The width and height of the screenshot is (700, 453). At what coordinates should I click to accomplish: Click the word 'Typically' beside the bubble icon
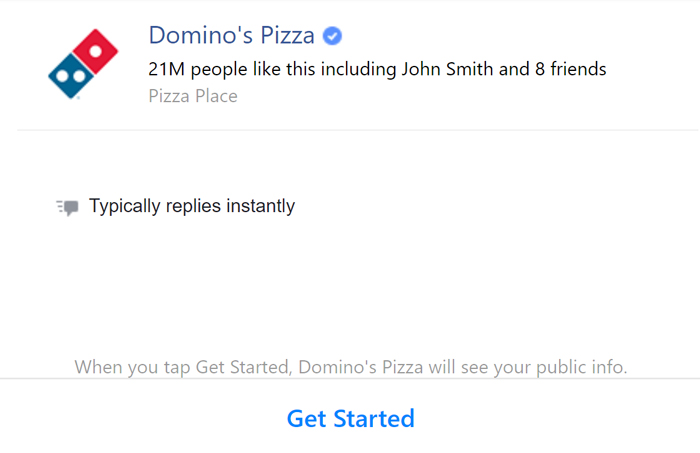point(125,206)
